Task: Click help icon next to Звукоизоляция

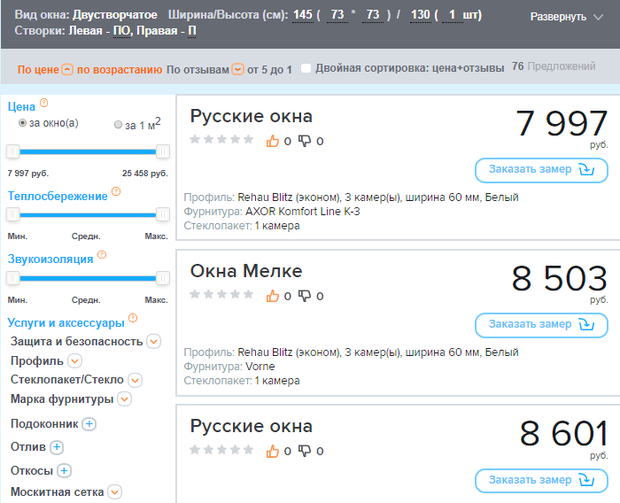Action: 102,255
